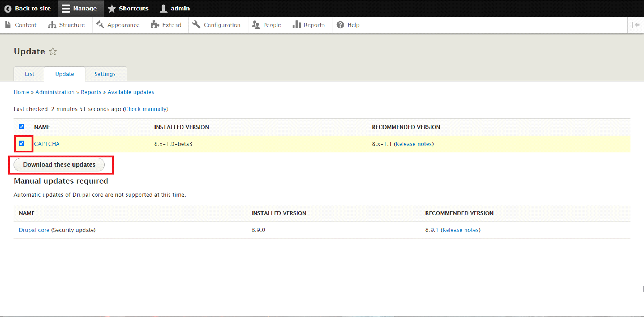Open Content from the admin toolbar
The width and height of the screenshot is (644, 317).
pyautogui.click(x=21, y=25)
